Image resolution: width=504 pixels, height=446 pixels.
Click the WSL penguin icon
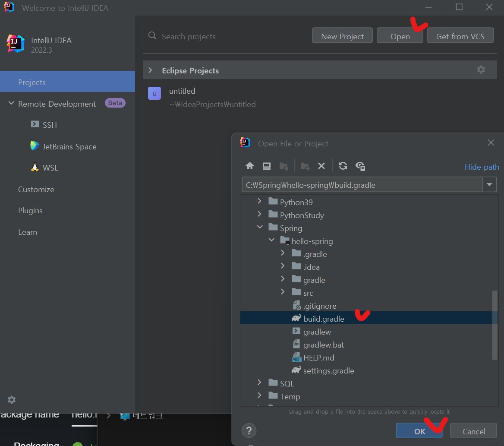(35, 167)
